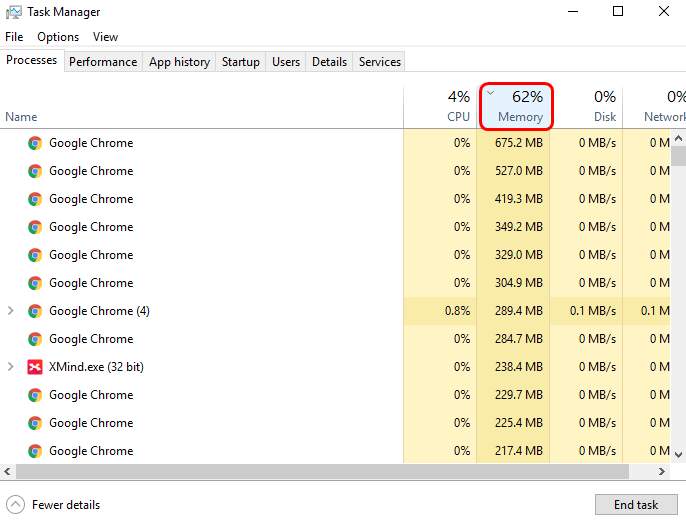Expand the Google Chrome (4) process group

click(10, 311)
